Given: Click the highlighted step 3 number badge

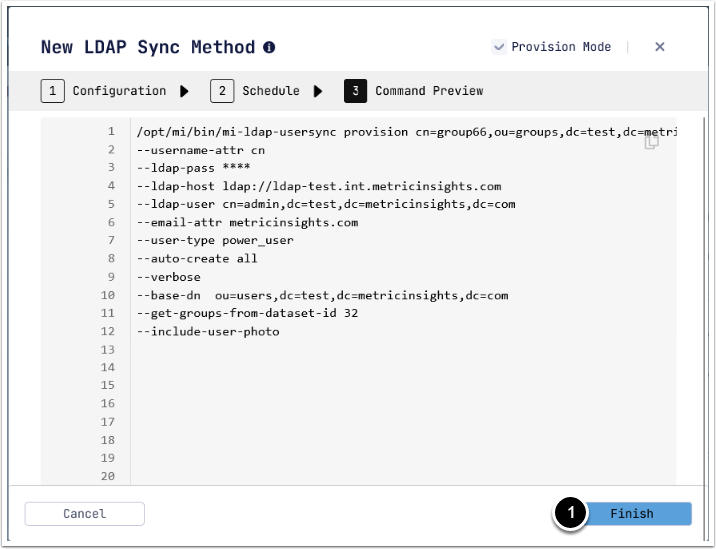Looking at the screenshot, I should (355, 91).
